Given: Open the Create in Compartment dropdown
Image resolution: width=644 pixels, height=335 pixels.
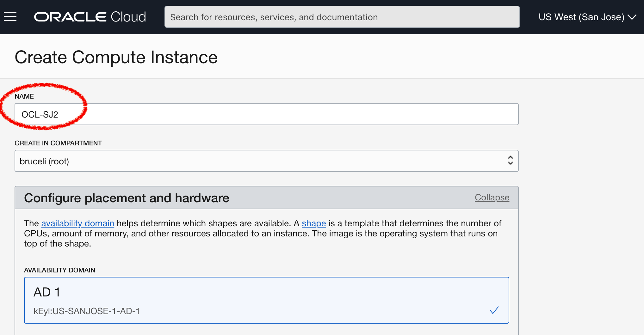Looking at the screenshot, I should [266, 161].
